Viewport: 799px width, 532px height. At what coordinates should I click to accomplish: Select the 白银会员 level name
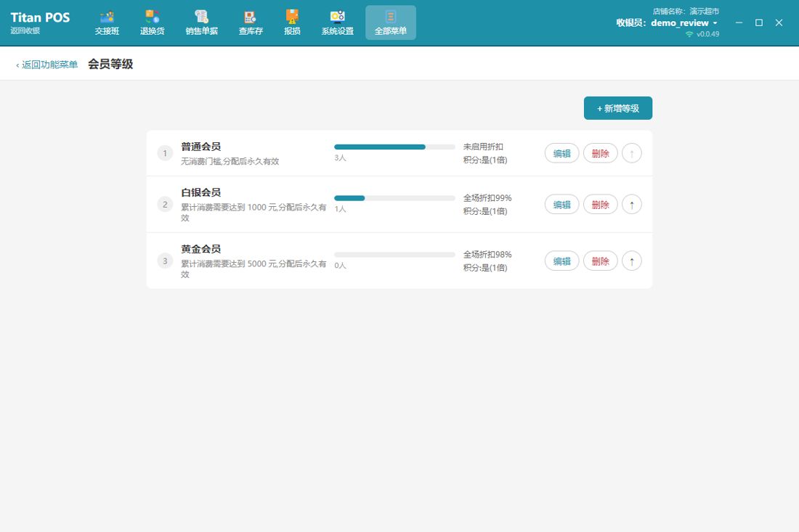(x=200, y=192)
